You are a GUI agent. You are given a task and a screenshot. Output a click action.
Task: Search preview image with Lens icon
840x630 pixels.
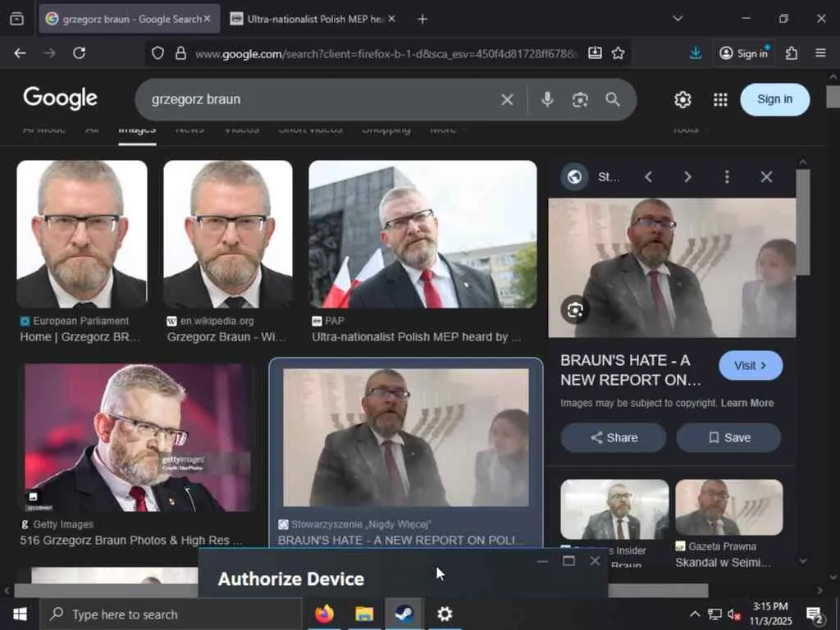575,309
